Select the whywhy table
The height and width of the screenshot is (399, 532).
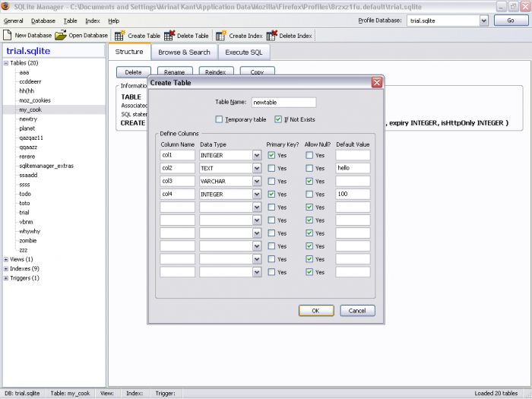(30, 231)
